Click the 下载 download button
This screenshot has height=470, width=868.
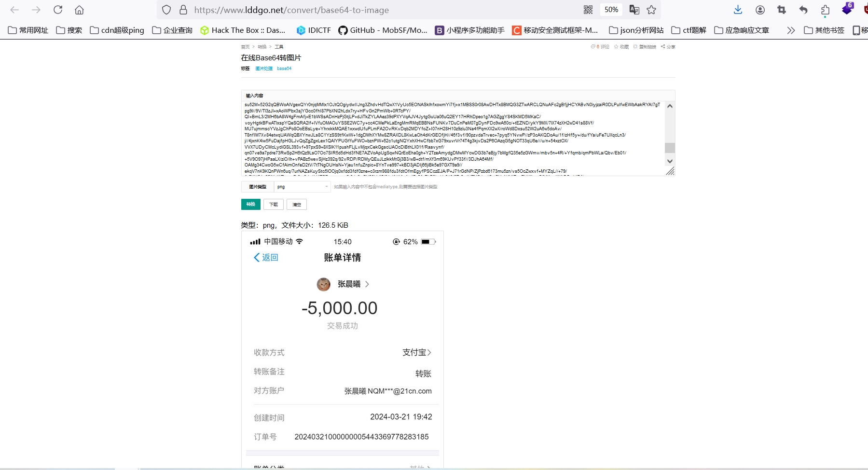[274, 204]
